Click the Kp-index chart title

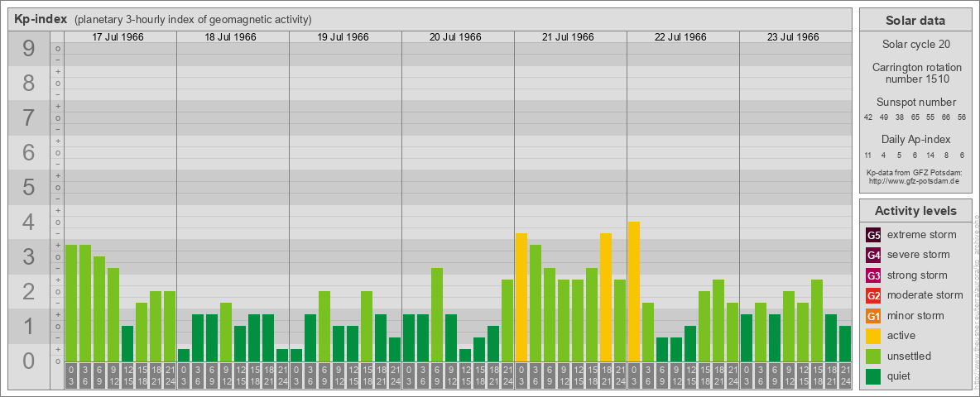pyautogui.click(x=41, y=19)
